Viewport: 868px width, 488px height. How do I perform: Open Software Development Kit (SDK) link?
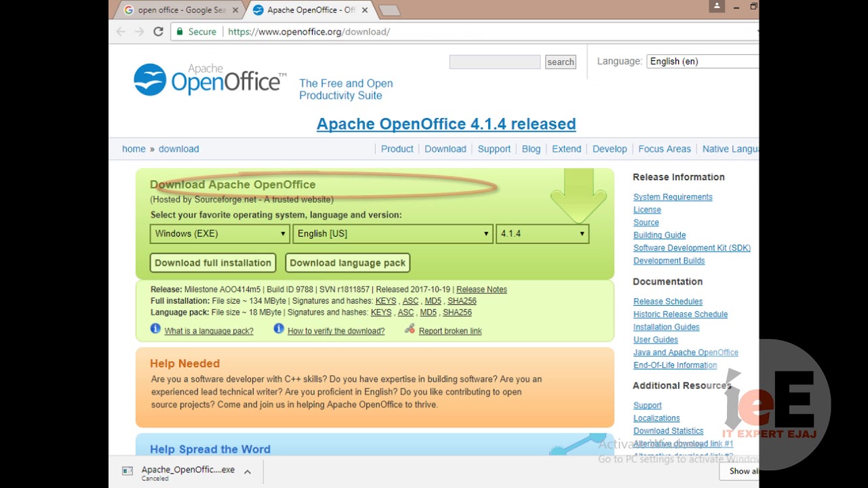coord(692,248)
